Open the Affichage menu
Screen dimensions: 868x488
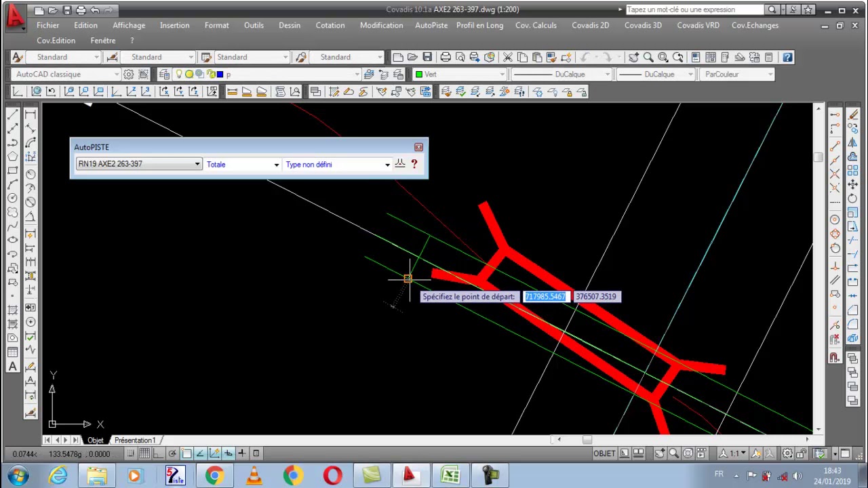coord(129,25)
